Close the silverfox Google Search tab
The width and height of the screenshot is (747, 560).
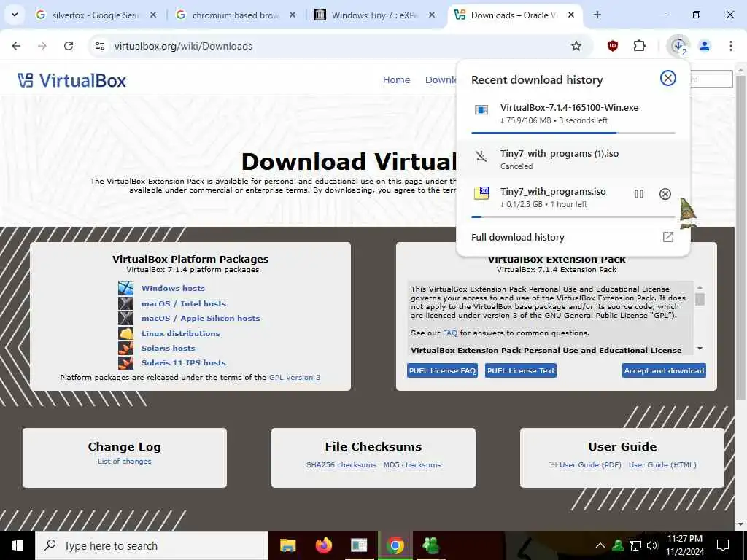click(x=153, y=15)
